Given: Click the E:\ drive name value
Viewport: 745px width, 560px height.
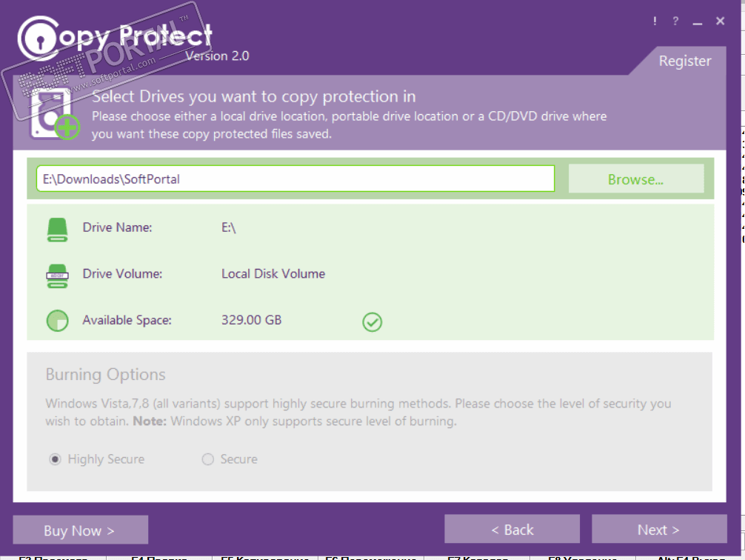Looking at the screenshot, I should (x=229, y=227).
